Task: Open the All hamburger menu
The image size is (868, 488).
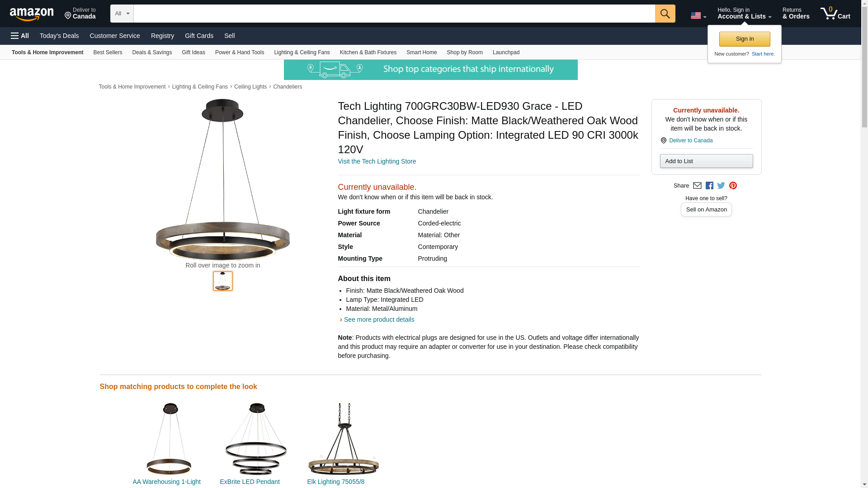Action: 20,36
